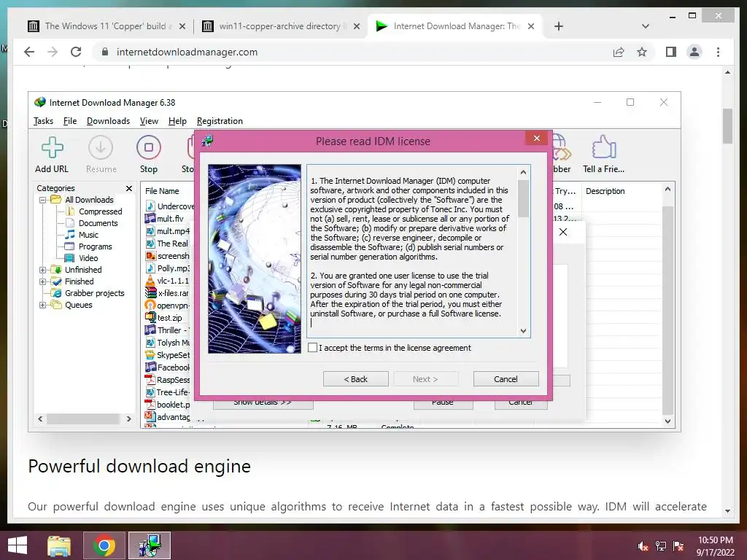This screenshot has width=747, height=560.
Task: Click the page lock security icon
Action: coord(105,52)
